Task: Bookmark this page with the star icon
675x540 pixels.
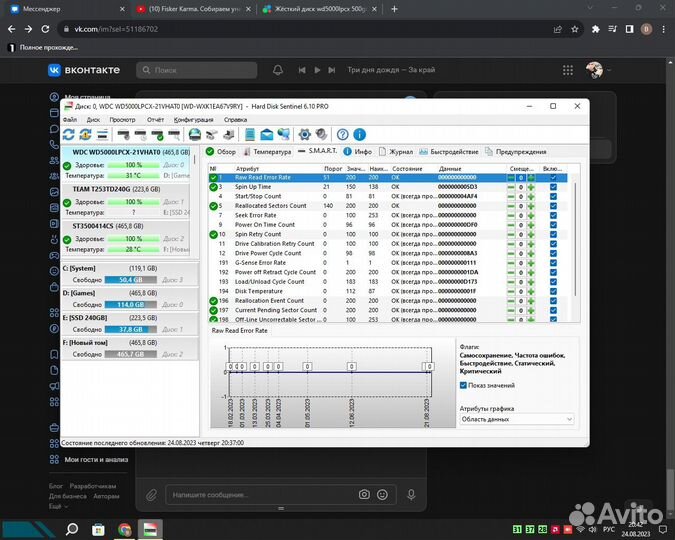Action: (x=575, y=29)
